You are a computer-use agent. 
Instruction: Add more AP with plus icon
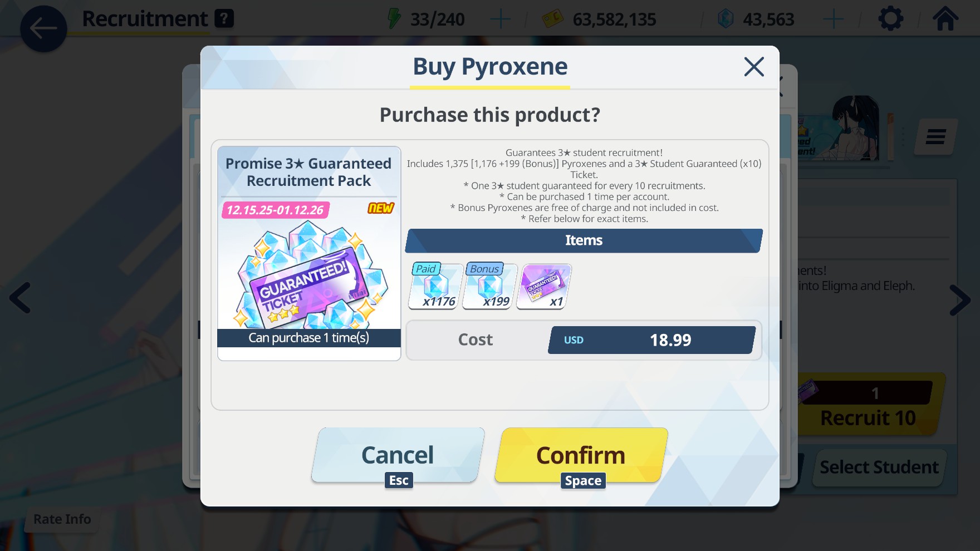[x=500, y=19]
